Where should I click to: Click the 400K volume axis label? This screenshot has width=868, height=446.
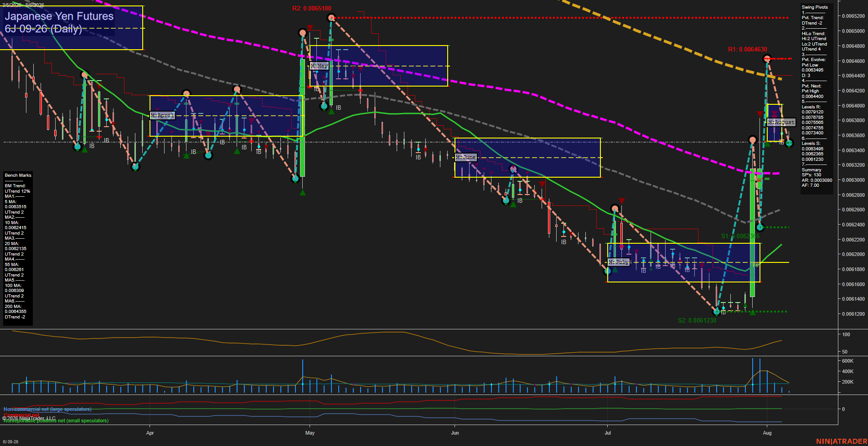point(847,371)
